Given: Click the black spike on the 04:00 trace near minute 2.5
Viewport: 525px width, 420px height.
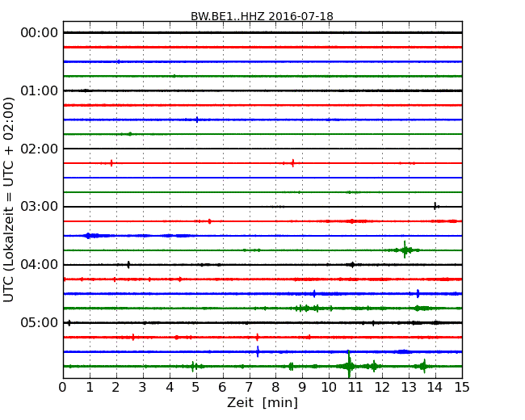Looking at the screenshot, I should pyautogui.click(x=128, y=265).
